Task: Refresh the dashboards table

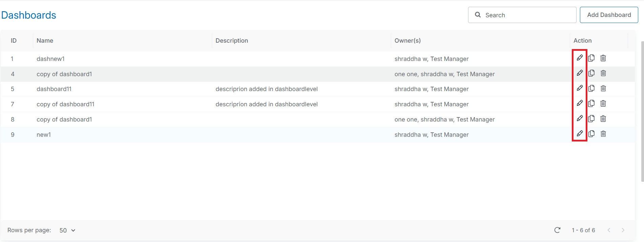Action: 557,230
